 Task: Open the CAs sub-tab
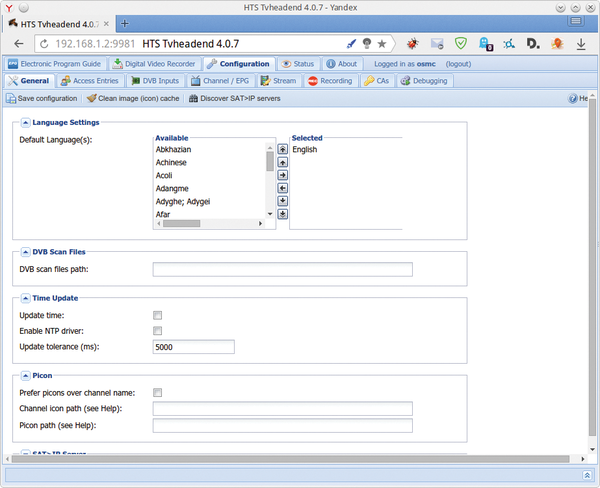pos(377,81)
